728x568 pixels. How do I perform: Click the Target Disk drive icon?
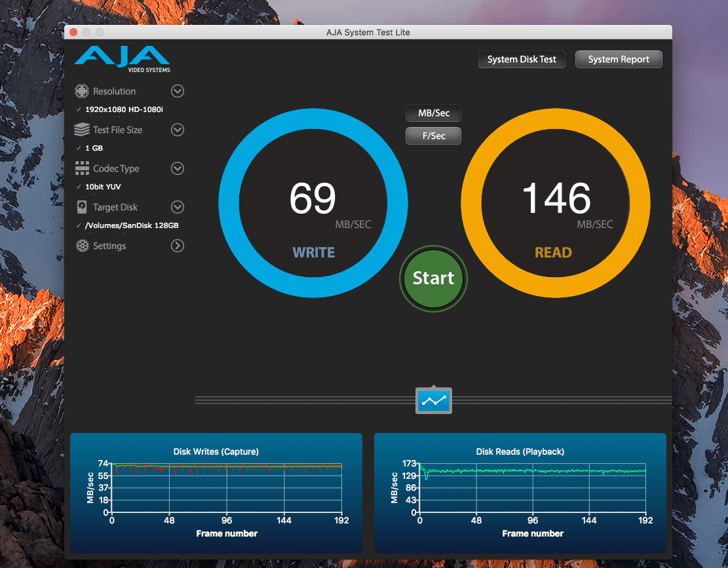pos(82,207)
